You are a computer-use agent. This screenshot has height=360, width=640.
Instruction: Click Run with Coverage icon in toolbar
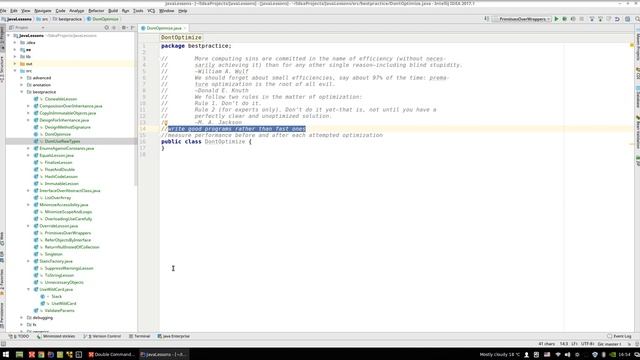[573, 19]
